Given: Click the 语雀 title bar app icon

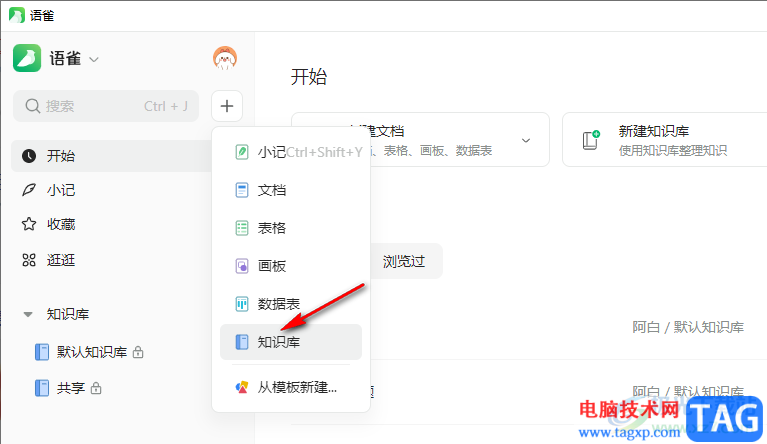Looking at the screenshot, I should click(17, 15).
